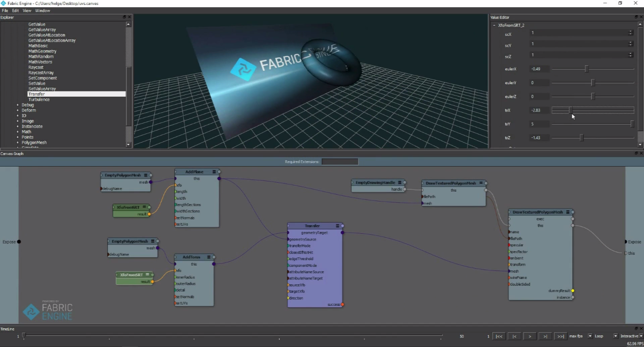Click the float icon on the Value Editor panel
The image size is (644, 347).
[636, 17]
